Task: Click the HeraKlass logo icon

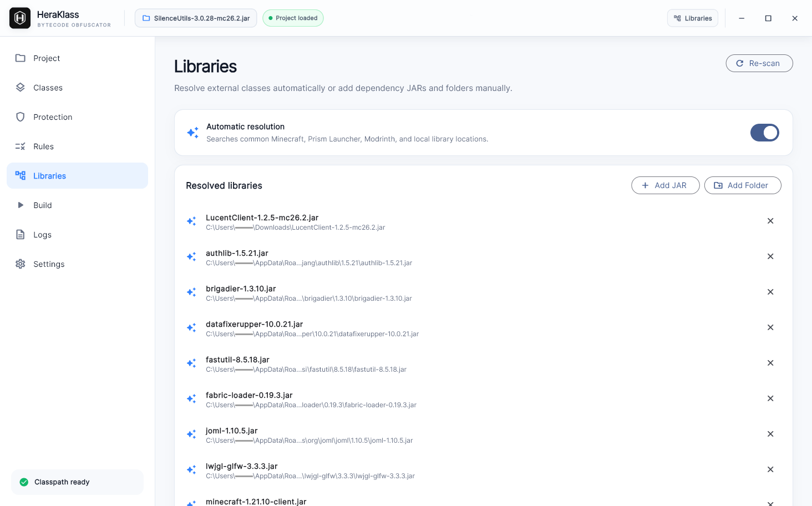Action: [x=20, y=18]
